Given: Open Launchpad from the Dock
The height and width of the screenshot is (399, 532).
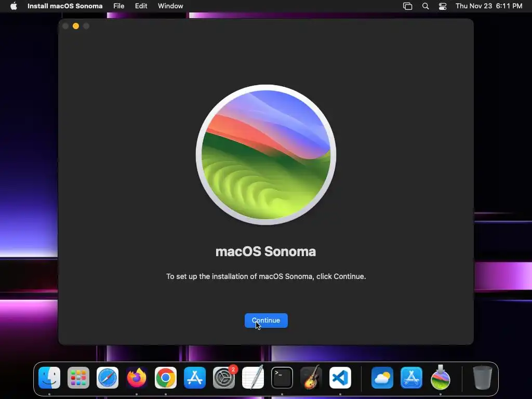Looking at the screenshot, I should 78,378.
